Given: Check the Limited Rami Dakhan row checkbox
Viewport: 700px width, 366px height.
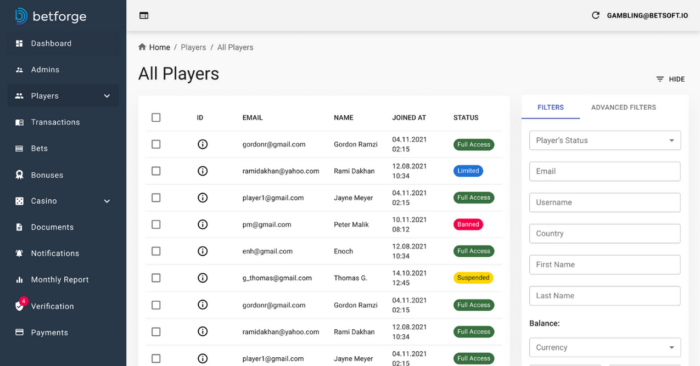Looking at the screenshot, I should tap(156, 171).
